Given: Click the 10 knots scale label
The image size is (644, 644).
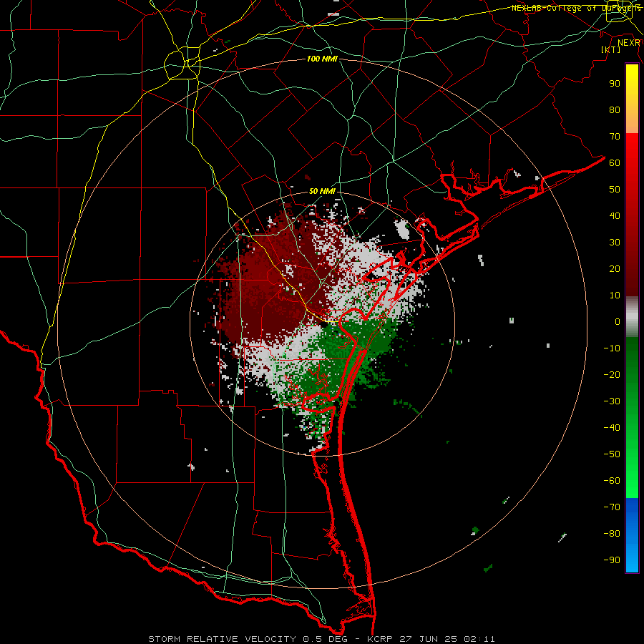Looking at the screenshot, I should click(615, 296).
